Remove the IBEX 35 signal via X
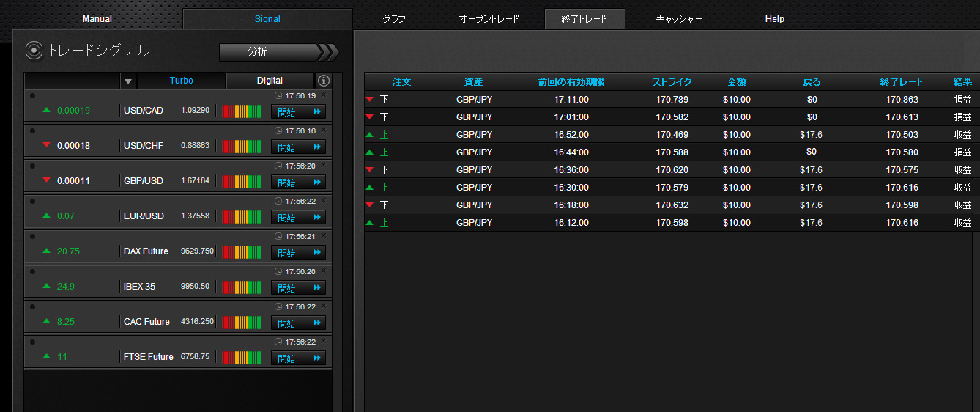Screen dimensions: 980x412 [x=324, y=271]
